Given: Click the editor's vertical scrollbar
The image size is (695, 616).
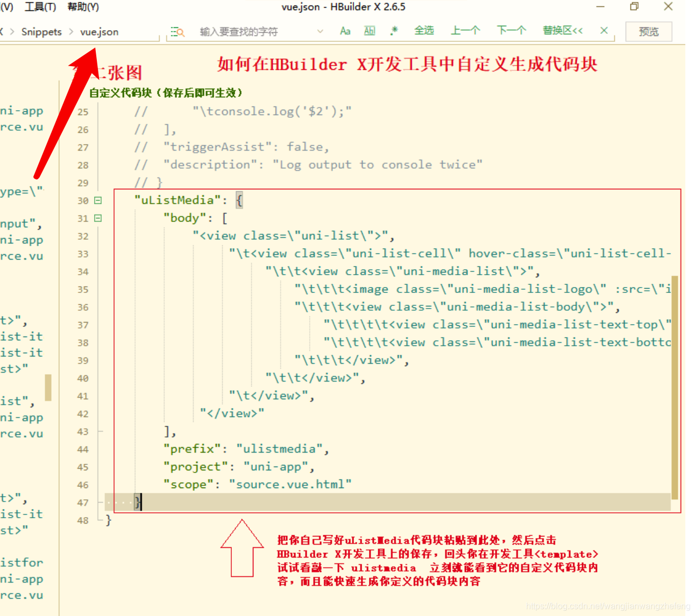Looking at the screenshot, I should 675,388.
